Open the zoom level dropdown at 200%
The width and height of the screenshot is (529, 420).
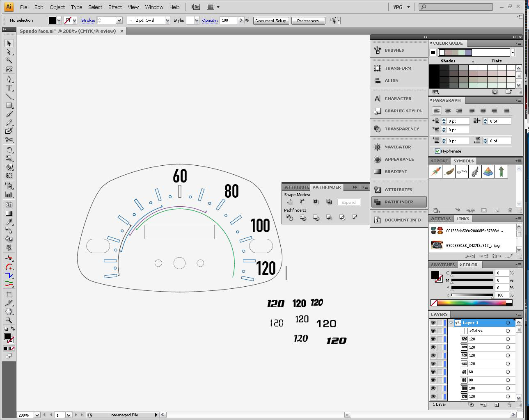pos(37,415)
